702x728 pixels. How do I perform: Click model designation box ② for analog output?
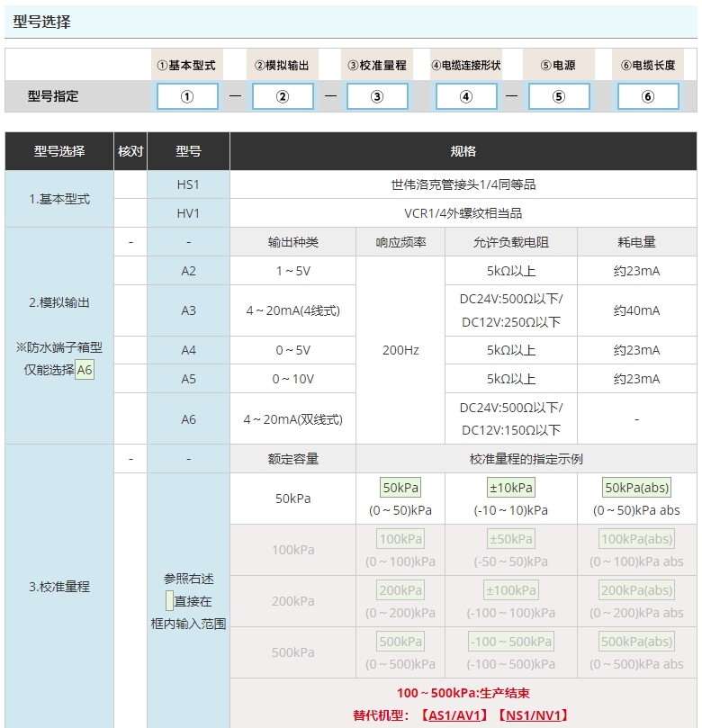(283, 96)
